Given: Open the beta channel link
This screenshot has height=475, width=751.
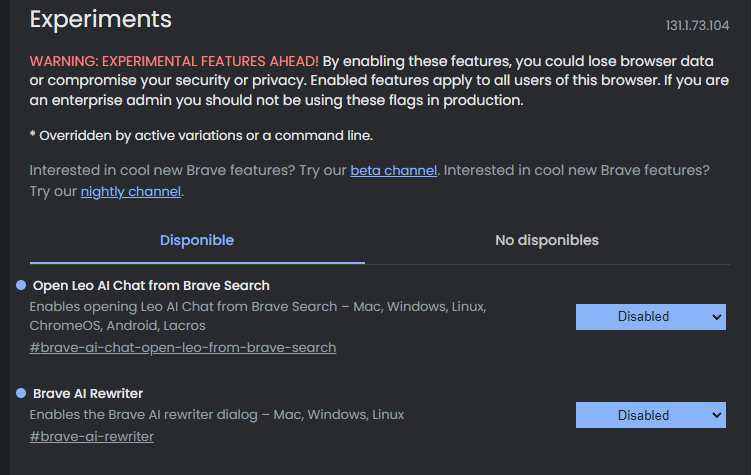Looking at the screenshot, I should (393, 170).
